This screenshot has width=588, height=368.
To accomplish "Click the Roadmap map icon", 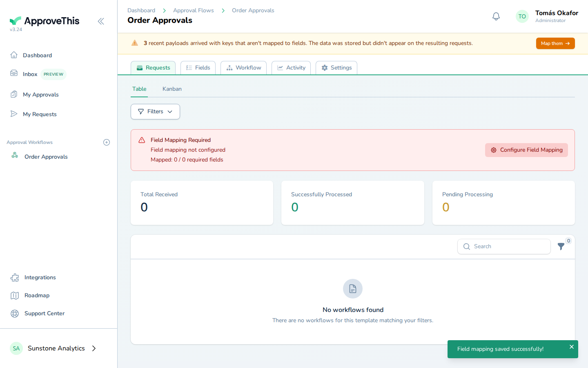I will pyautogui.click(x=15, y=296).
